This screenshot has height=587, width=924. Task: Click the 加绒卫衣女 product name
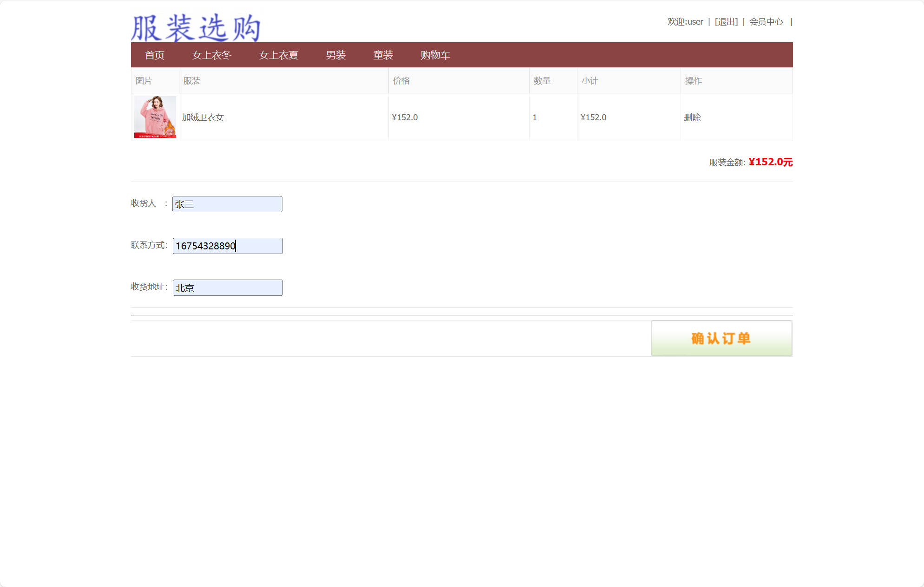click(x=202, y=117)
